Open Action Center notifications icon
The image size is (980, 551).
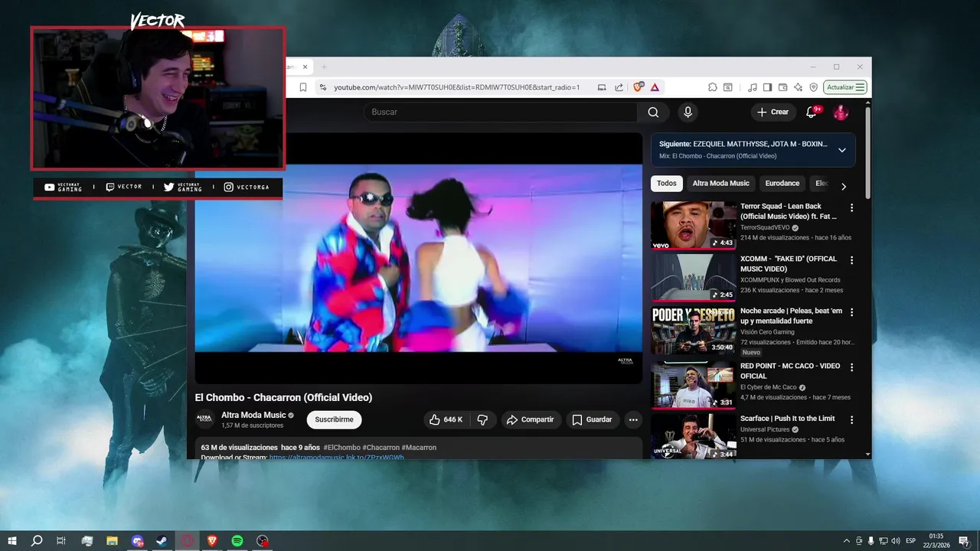(x=964, y=541)
